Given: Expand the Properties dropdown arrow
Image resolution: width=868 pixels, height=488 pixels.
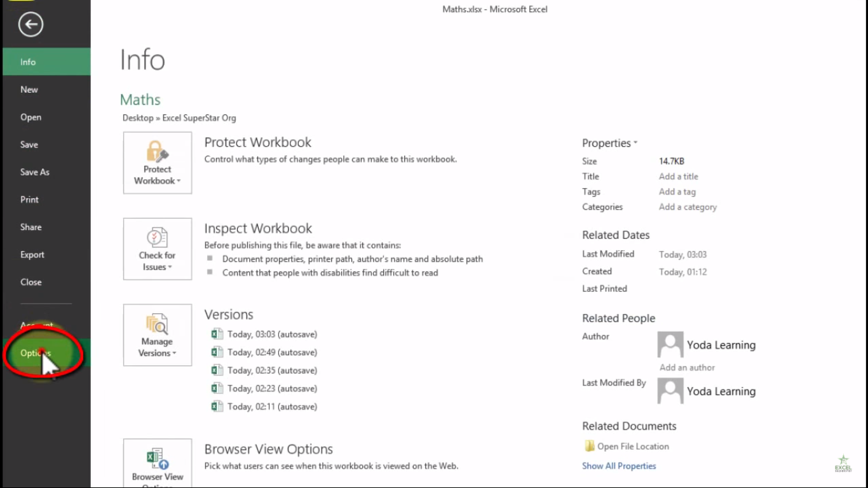Looking at the screenshot, I should point(635,143).
